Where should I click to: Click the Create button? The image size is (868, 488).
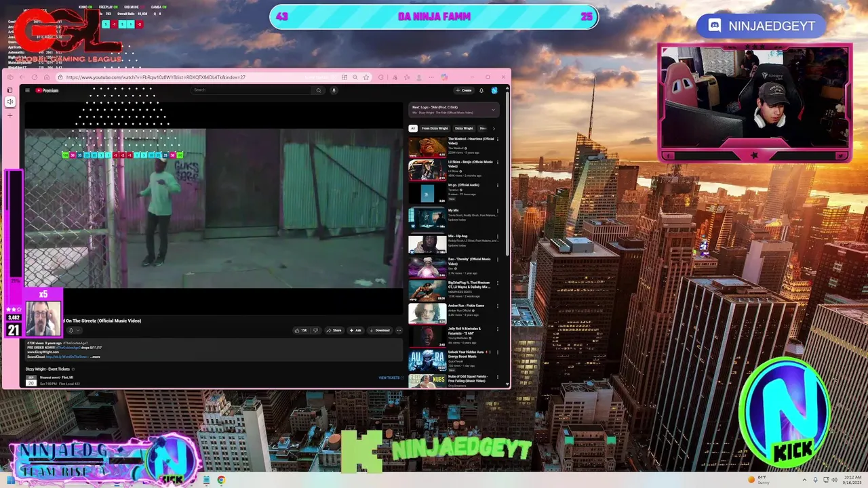(x=464, y=90)
